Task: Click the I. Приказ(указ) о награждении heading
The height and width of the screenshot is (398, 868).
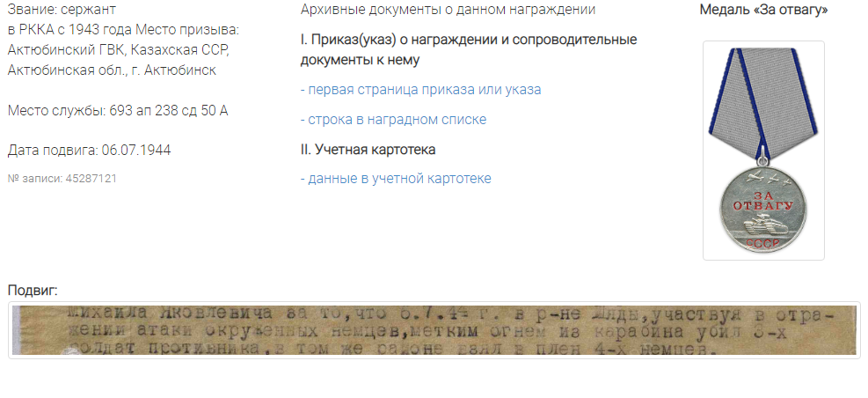Action: [x=469, y=50]
